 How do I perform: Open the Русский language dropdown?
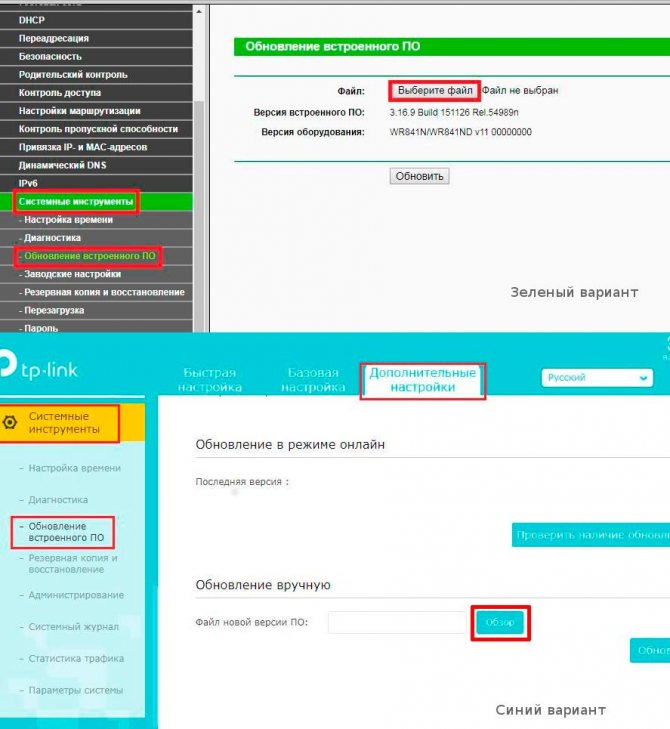click(x=597, y=378)
